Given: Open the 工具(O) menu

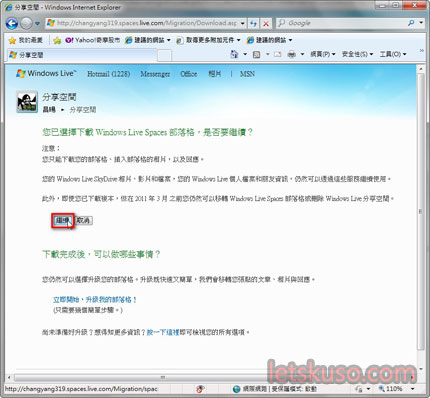Looking at the screenshot, I should coord(393,54).
